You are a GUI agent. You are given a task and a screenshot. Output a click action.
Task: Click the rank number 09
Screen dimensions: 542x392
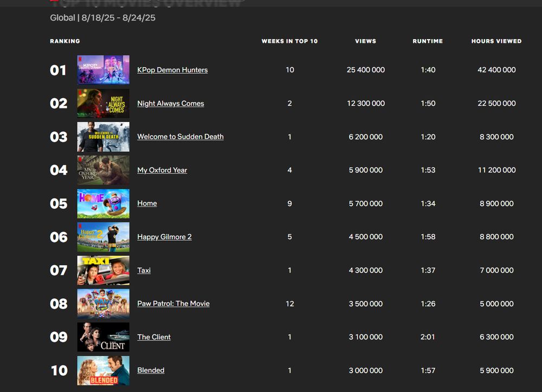tap(59, 337)
